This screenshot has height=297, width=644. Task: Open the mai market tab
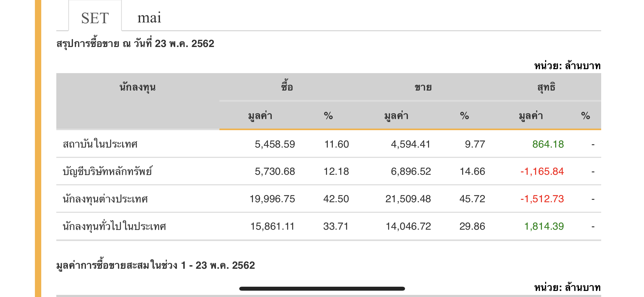pyautogui.click(x=149, y=18)
